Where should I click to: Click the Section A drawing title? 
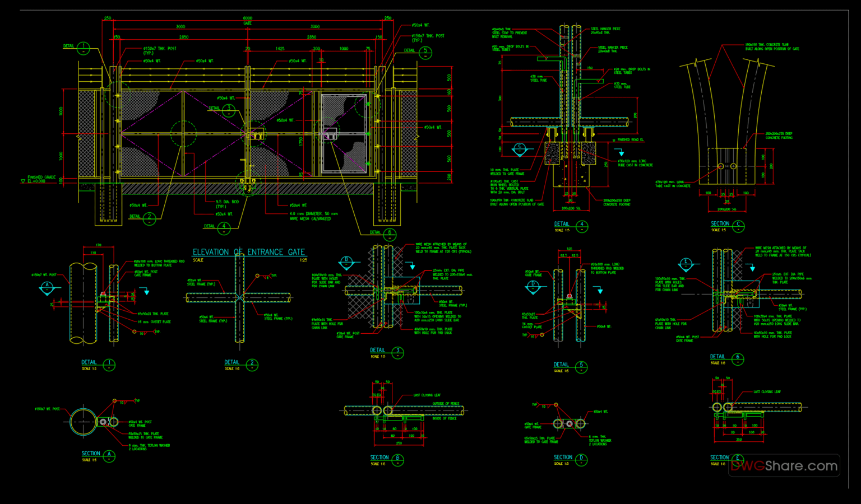pos(91,454)
